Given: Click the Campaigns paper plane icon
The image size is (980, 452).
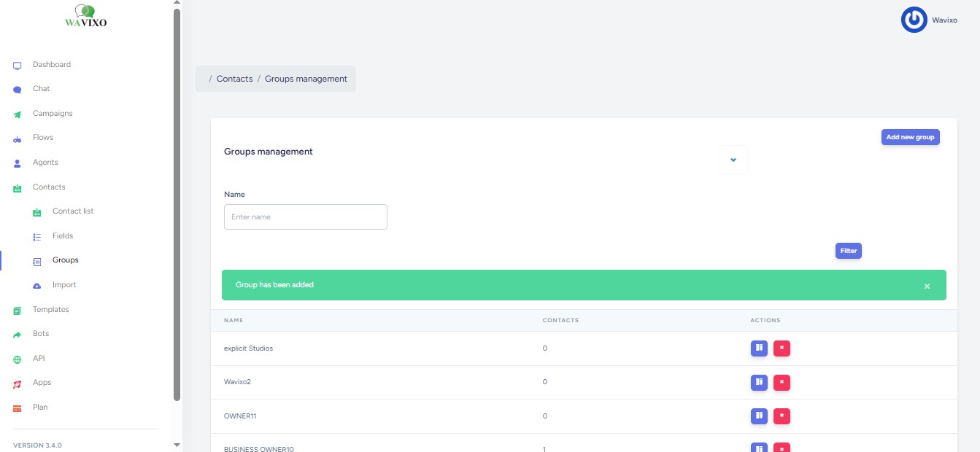Looking at the screenshot, I should 18,114.
